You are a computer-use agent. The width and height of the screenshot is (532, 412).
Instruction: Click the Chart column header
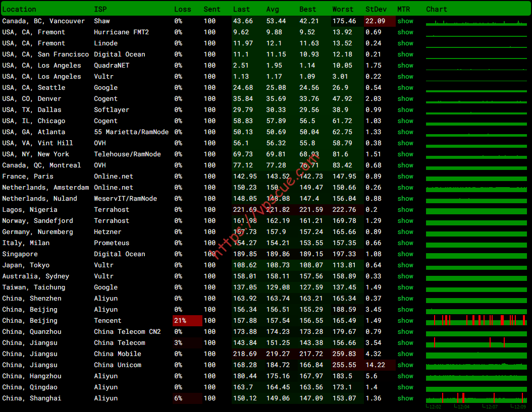coord(436,10)
